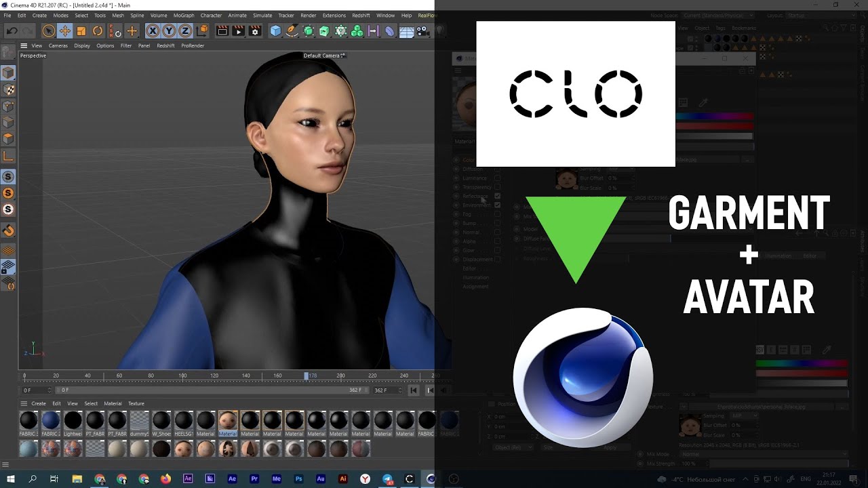The width and height of the screenshot is (868, 488).
Task: Click the Undo arrow icon
Action: 12,30
